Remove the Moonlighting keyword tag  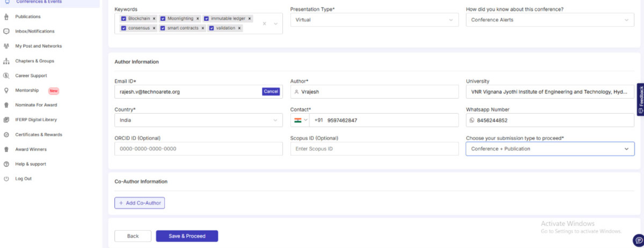pyautogui.click(x=197, y=18)
